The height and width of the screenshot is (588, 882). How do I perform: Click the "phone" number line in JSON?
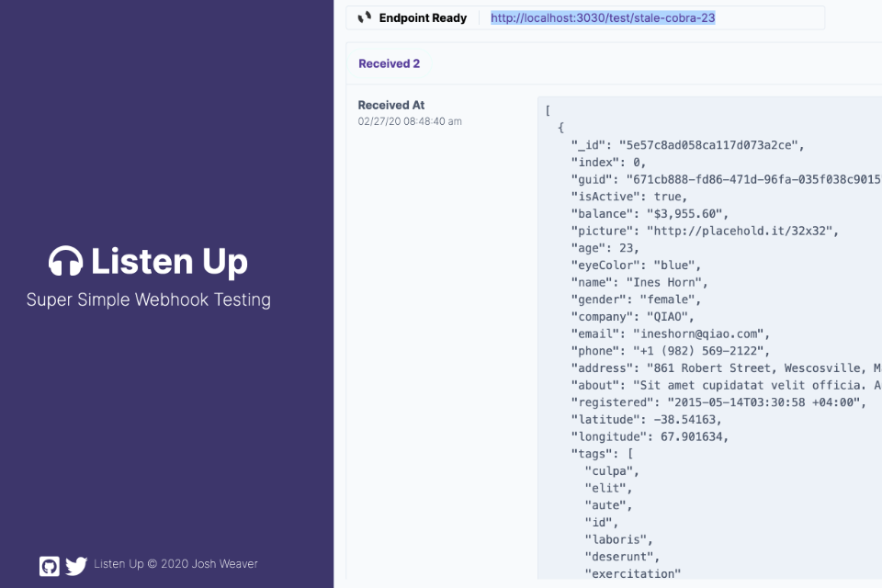[670, 351]
